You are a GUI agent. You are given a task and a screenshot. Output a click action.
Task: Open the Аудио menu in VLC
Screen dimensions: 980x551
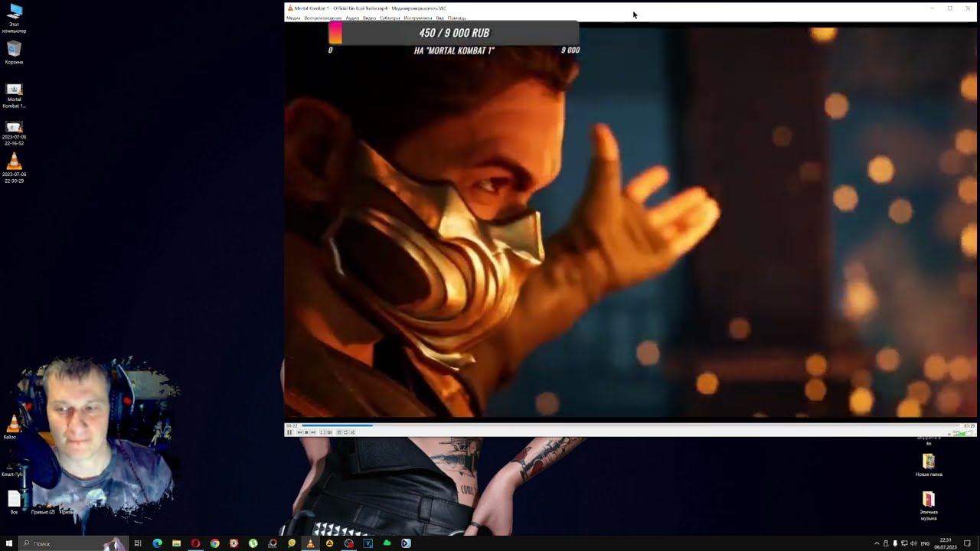click(352, 18)
